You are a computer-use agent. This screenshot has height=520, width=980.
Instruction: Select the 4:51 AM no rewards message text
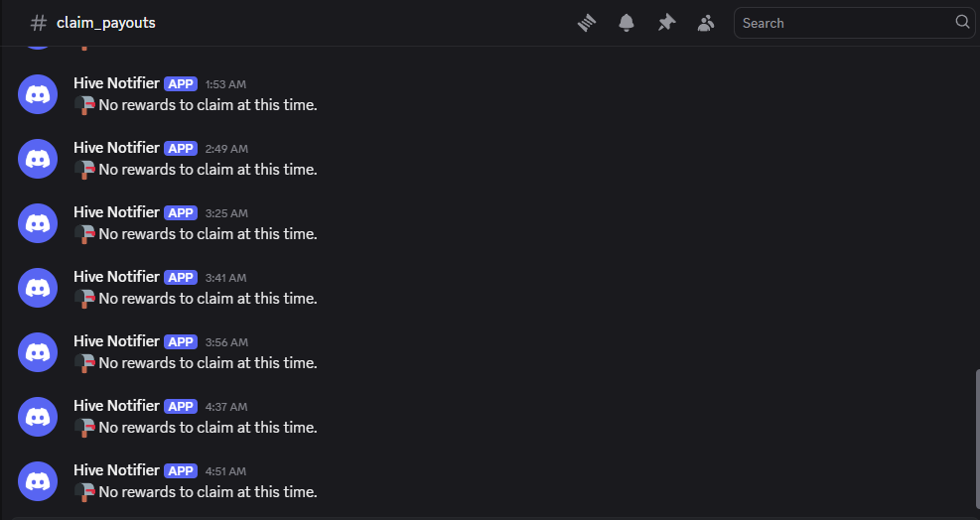208,492
